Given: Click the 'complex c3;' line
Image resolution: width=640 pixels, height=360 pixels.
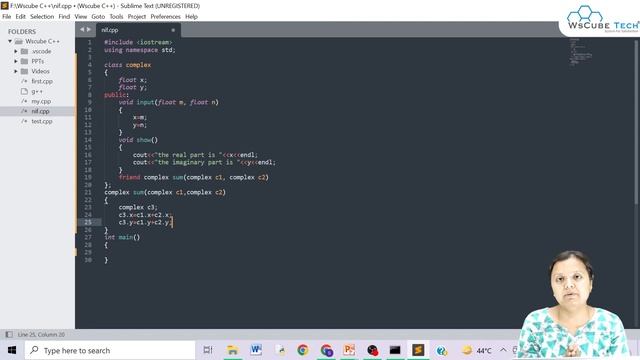Looking at the screenshot, I should click(138, 207).
